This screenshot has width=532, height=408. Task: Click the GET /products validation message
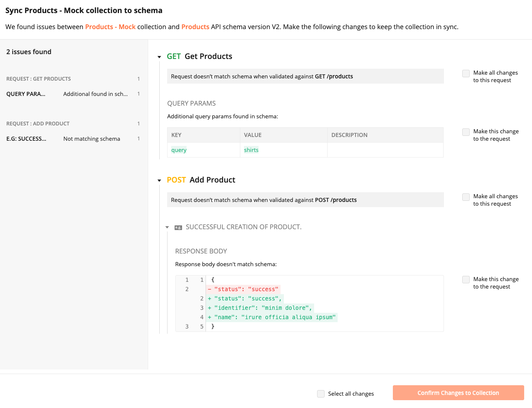306,76
